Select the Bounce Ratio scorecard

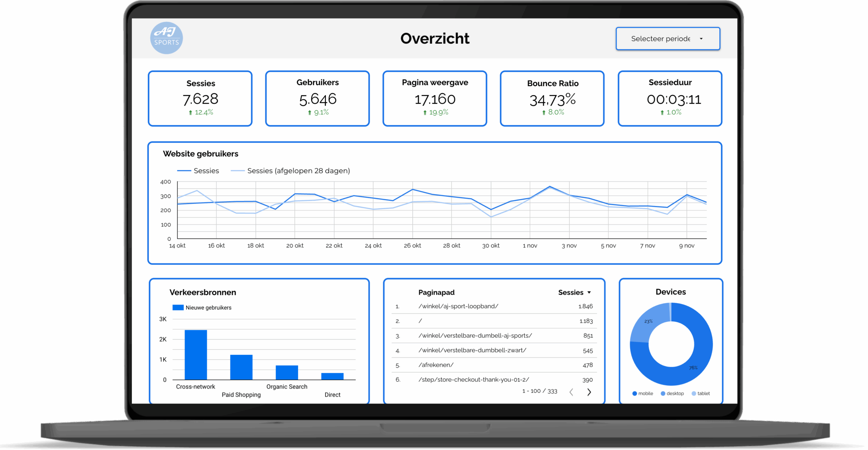pyautogui.click(x=552, y=98)
